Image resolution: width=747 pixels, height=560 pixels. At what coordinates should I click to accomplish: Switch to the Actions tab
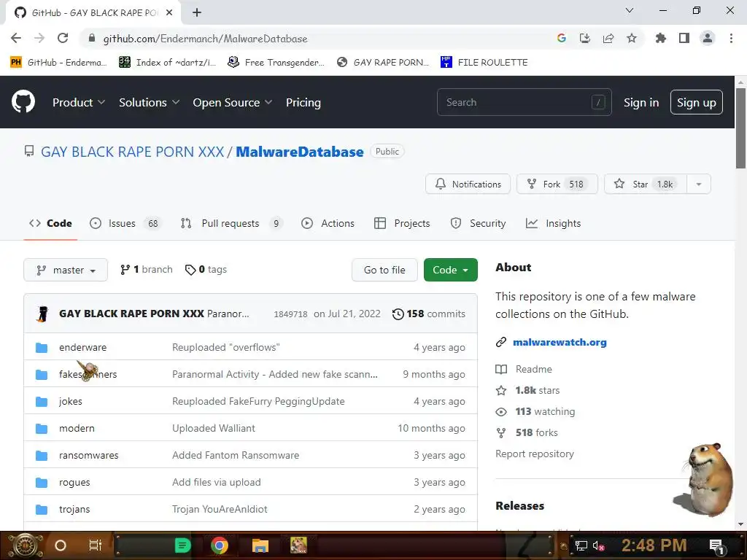(x=328, y=223)
